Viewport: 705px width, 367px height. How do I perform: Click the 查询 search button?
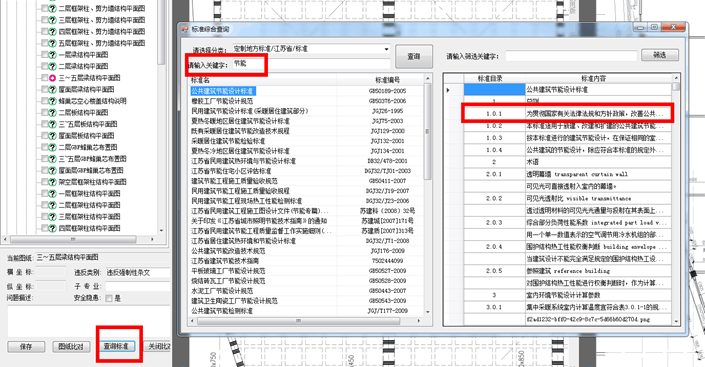coord(414,57)
